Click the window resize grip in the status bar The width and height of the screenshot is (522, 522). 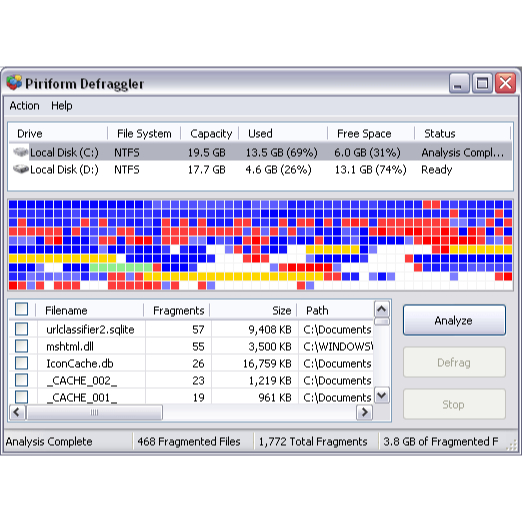coord(512,445)
